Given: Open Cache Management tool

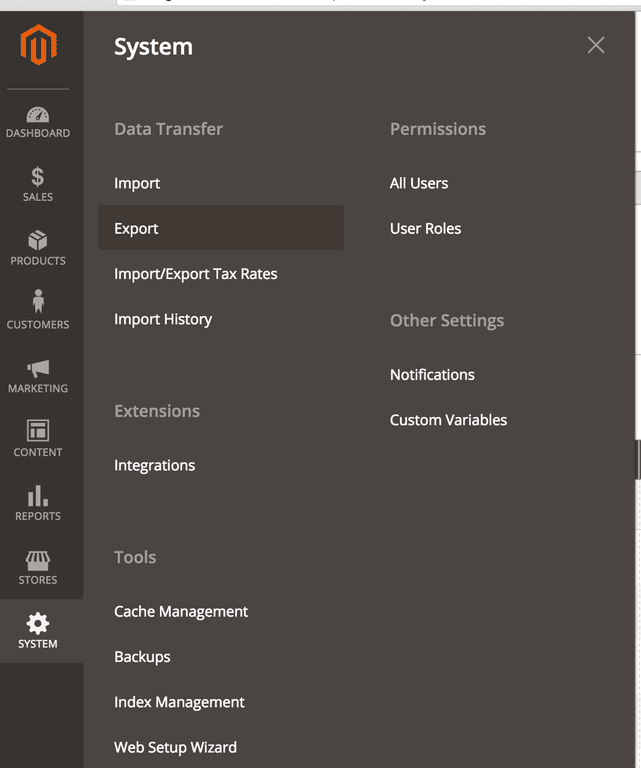Looking at the screenshot, I should pos(181,611).
